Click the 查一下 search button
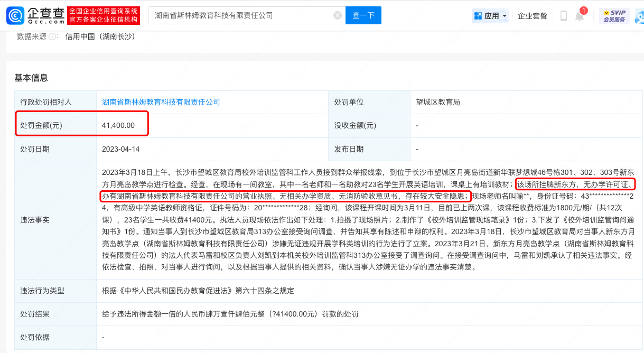 pyautogui.click(x=363, y=16)
